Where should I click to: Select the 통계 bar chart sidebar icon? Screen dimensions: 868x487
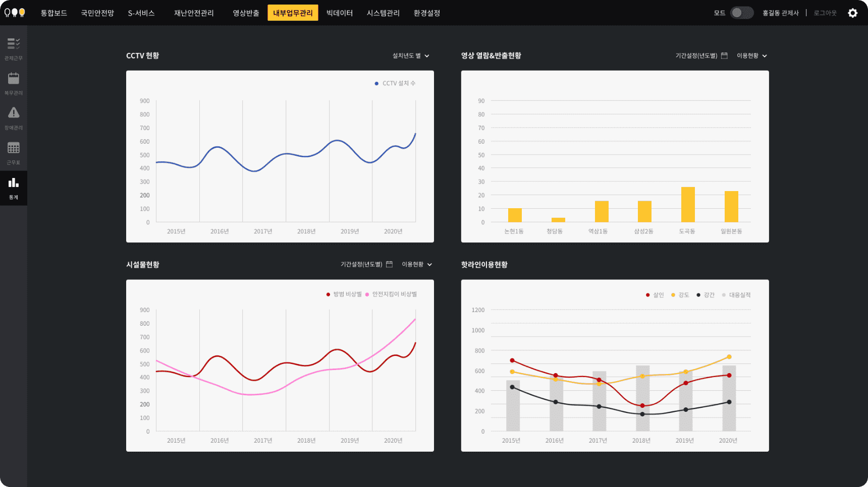click(x=14, y=183)
